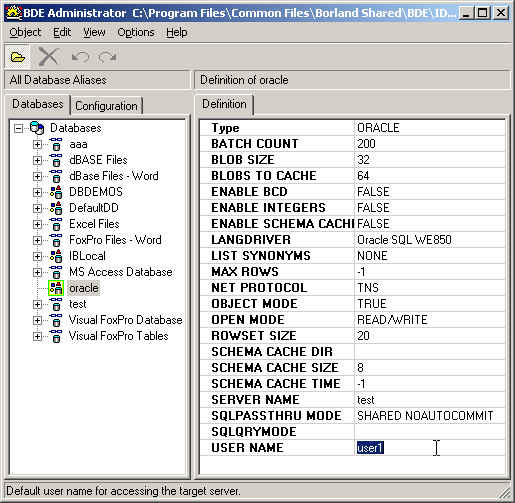Screen dimensions: 515x503
Task: Click the BATCH COUNT value 200
Action: 366,144
